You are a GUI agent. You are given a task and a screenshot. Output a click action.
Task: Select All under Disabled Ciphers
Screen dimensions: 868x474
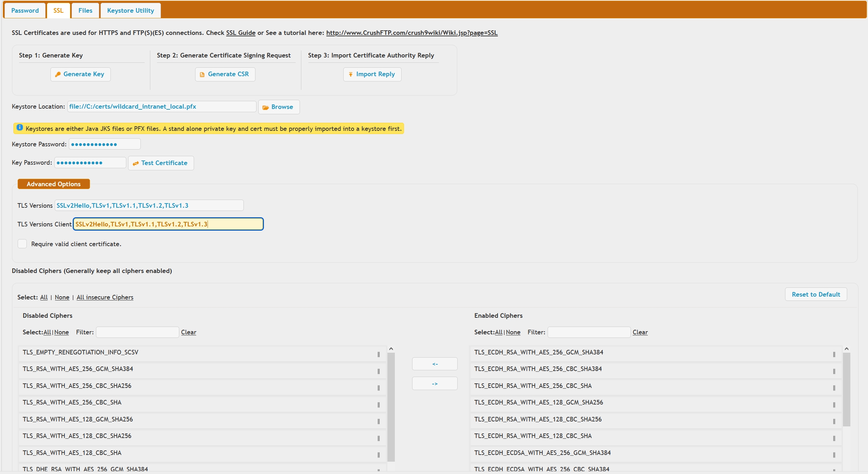tap(47, 332)
